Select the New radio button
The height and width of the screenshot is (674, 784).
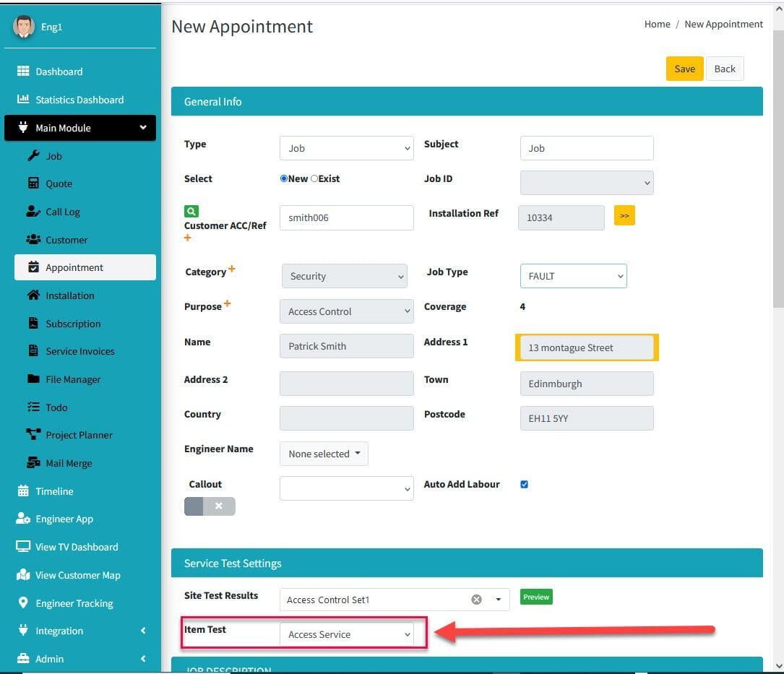click(284, 178)
